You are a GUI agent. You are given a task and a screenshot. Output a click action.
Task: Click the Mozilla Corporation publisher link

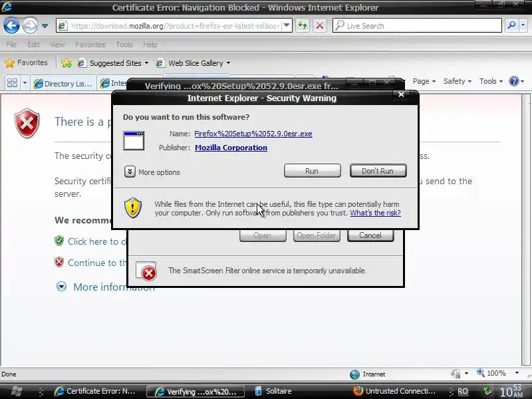pos(231,148)
